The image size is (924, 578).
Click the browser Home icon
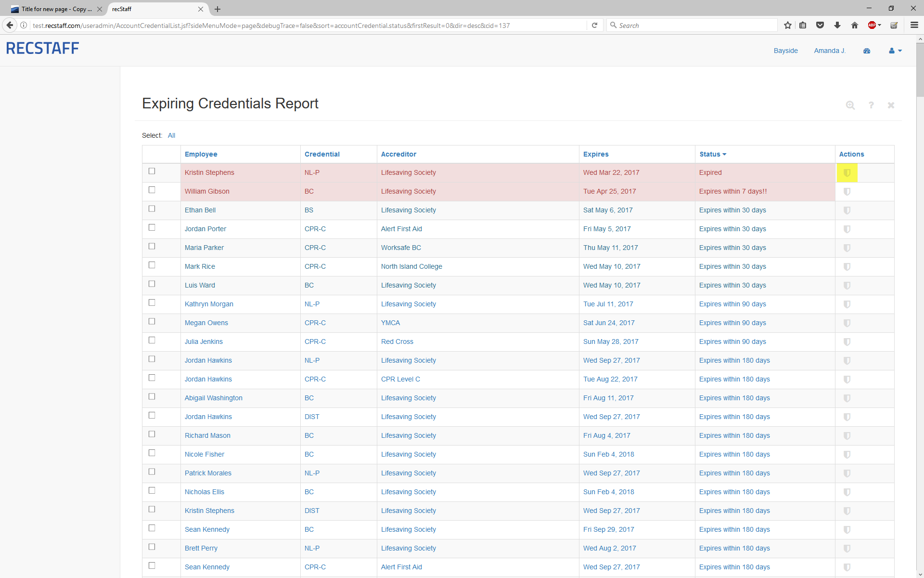(855, 25)
